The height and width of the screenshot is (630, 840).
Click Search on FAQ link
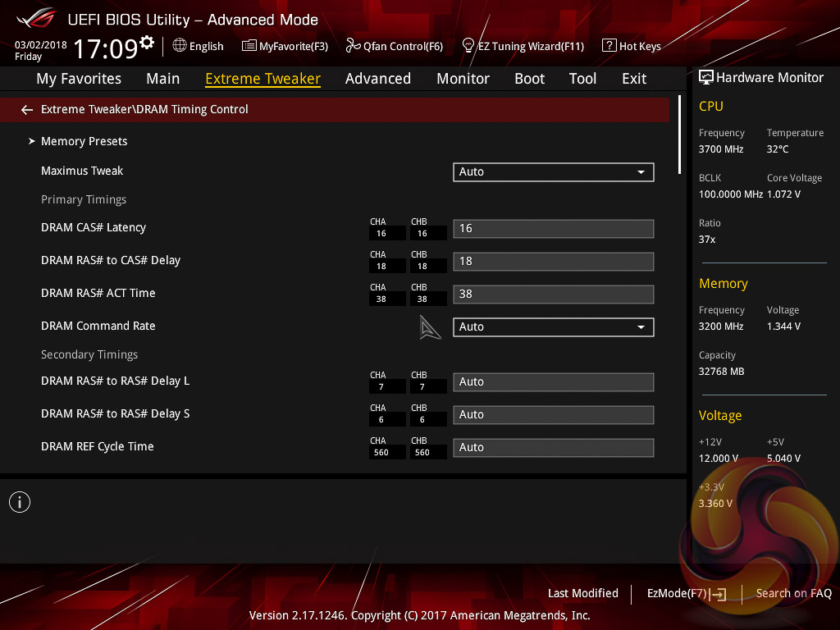793,594
